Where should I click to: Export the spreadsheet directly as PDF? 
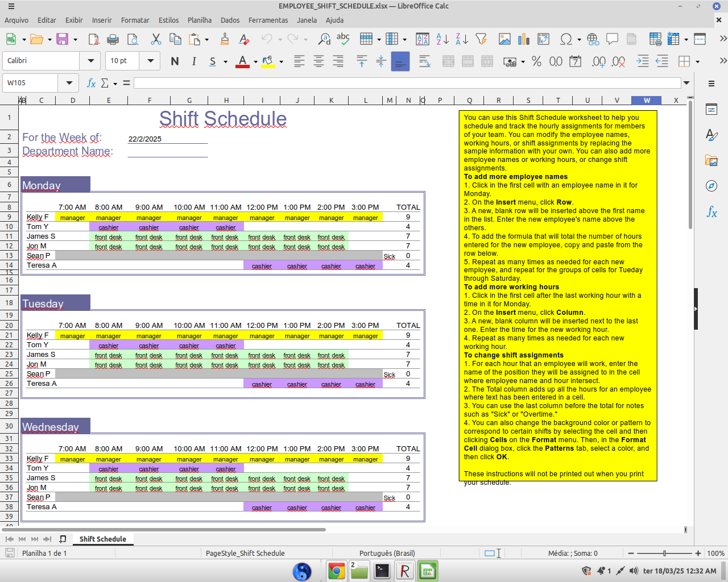(x=93, y=39)
